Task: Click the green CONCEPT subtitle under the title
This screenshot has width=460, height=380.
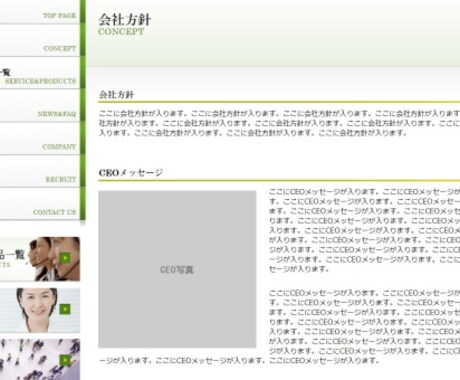Action: (x=121, y=32)
